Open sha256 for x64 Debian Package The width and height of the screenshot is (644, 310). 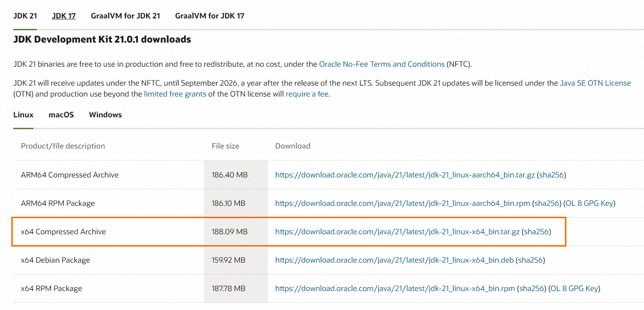530,260
